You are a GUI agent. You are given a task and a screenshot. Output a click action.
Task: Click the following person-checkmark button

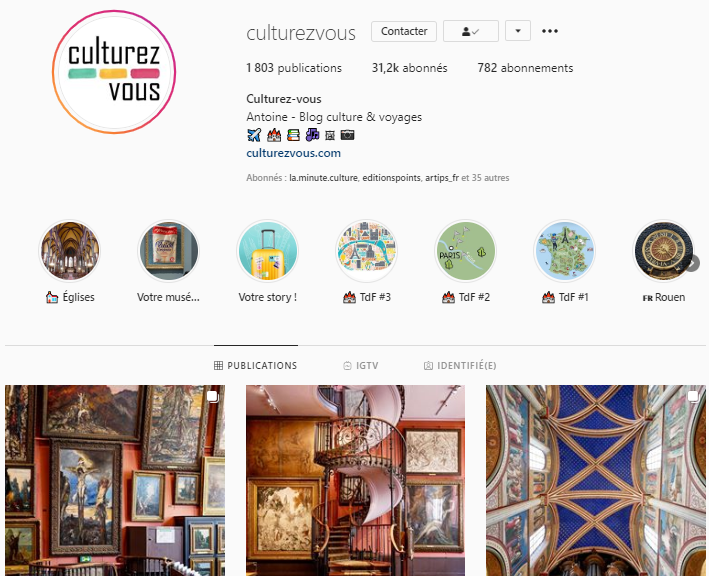click(471, 31)
